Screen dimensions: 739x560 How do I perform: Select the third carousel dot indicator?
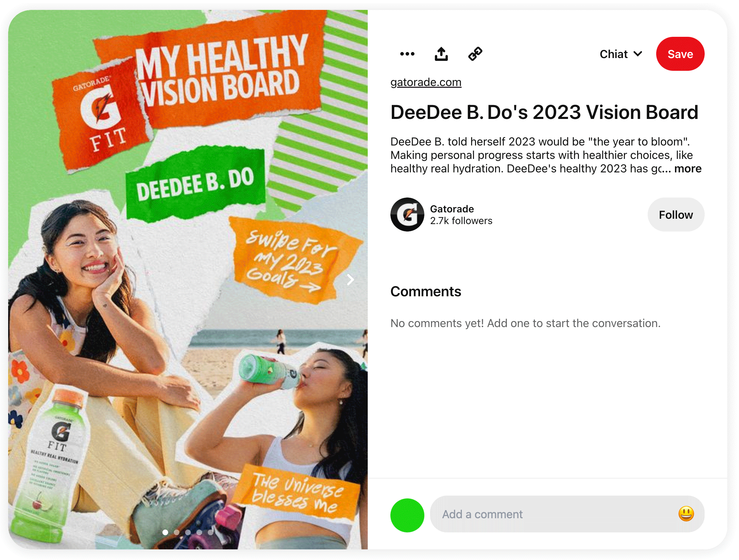click(188, 532)
